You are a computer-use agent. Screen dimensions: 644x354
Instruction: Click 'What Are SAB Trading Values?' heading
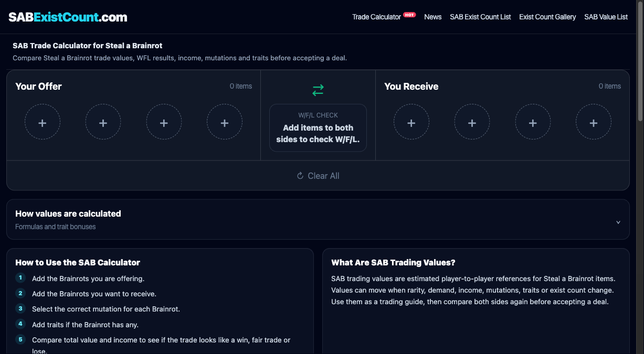393,262
